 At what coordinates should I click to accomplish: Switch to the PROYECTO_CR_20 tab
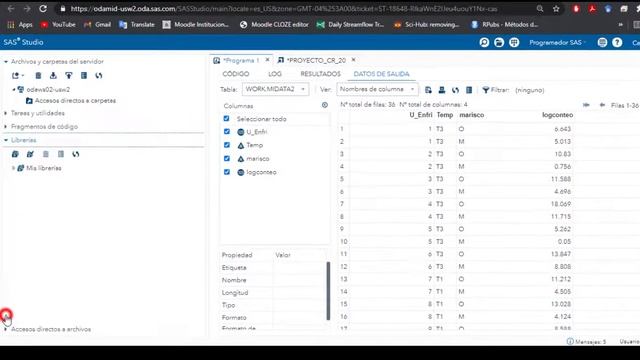point(316,60)
